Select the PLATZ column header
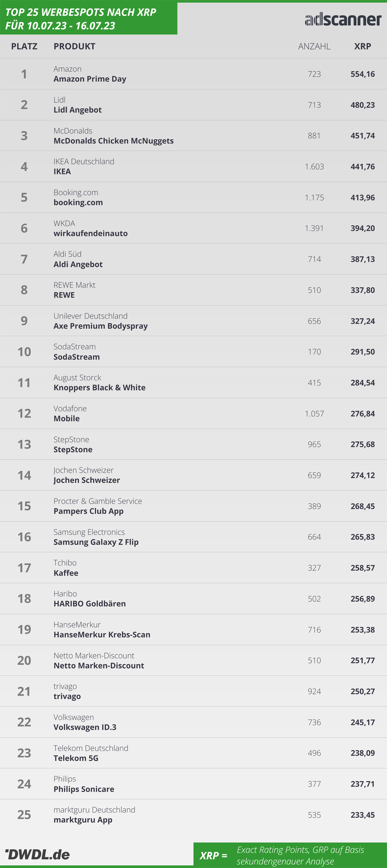This screenshot has height=868, width=387. [x=24, y=46]
